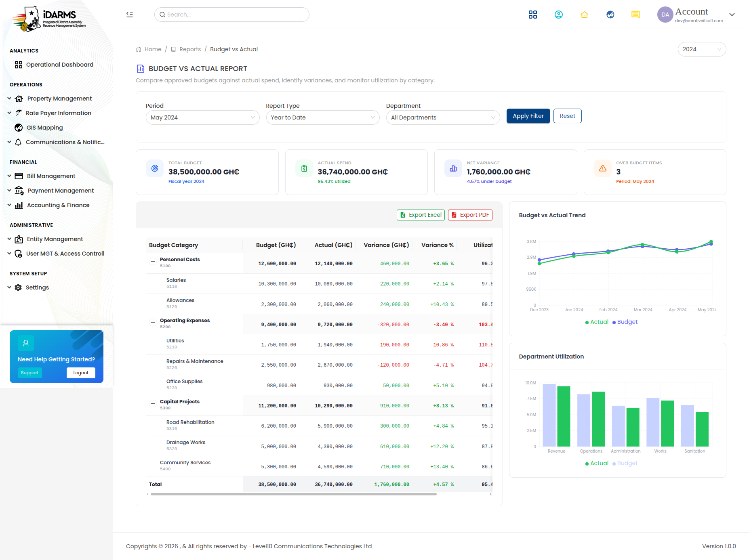This screenshot has width=749, height=560.
Task: Click the Total Budget target icon
Action: (x=155, y=168)
